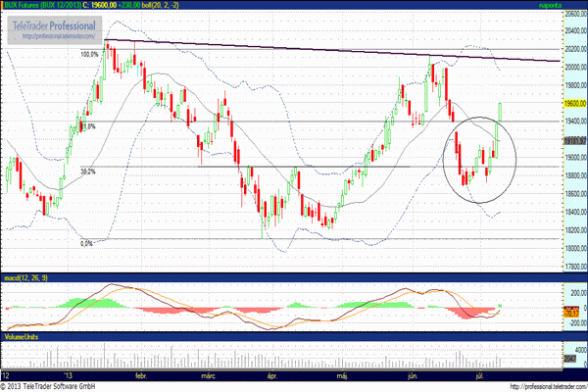The width and height of the screenshot is (588, 392).
Task: Click the 100,0% Fibonacci level label
Action: [90, 55]
